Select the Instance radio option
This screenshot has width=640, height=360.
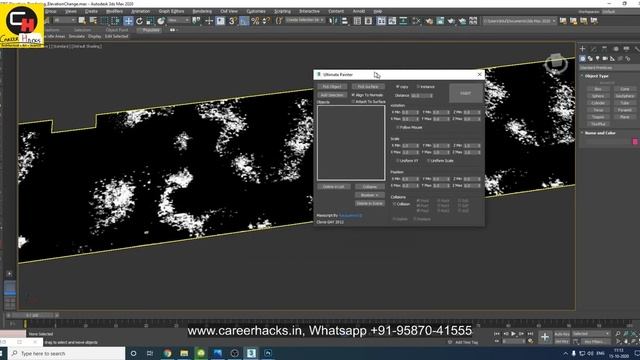click(x=425, y=87)
